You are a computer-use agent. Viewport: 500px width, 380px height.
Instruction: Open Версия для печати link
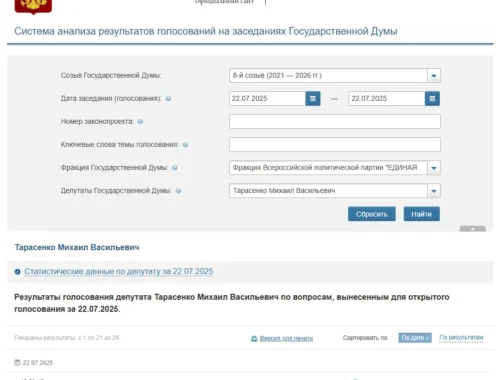click(x=286, y=339)
